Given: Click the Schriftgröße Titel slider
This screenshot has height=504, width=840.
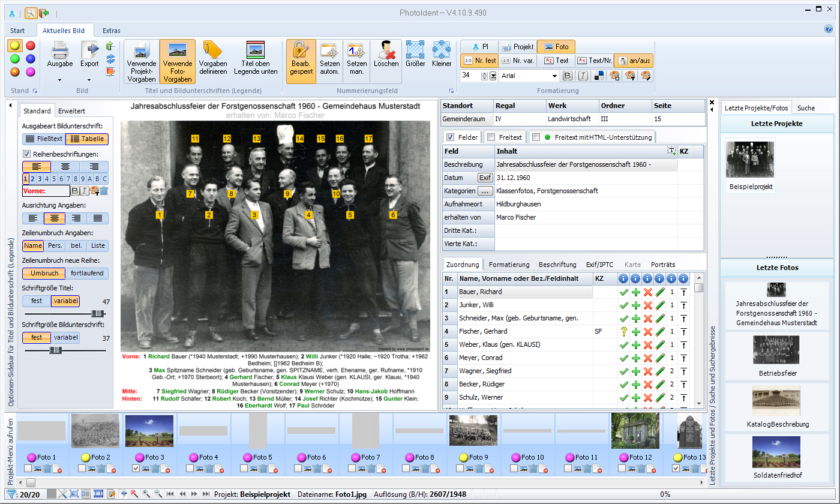Looking at the screenshot, I should tap(97, 314).
